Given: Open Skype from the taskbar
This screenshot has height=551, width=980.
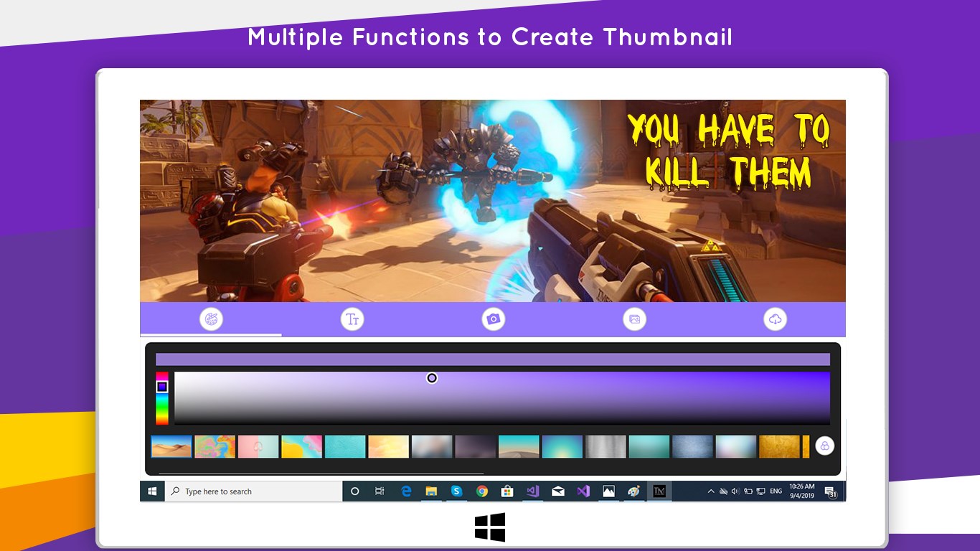Looking at the screenshot, I should pos(456,491).
